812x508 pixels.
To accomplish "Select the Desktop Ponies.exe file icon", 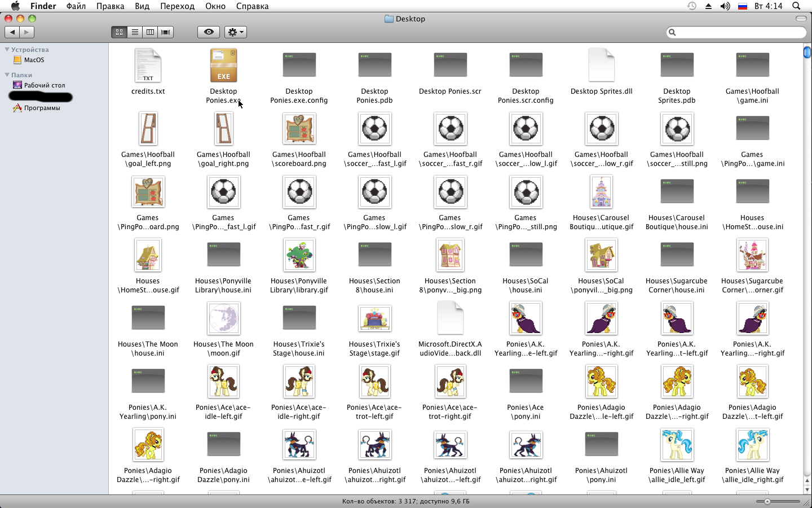I will tap(224, 65).
